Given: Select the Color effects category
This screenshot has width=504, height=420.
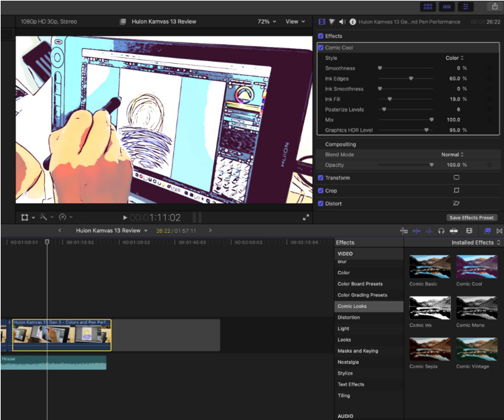Looking at the screenshot, I should click(368, 272).
